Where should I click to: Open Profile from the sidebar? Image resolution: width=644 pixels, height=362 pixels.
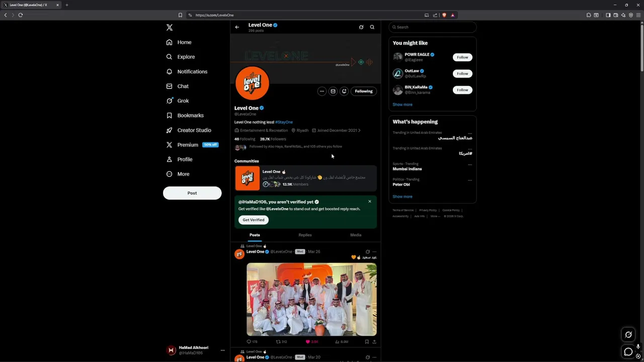180,159
